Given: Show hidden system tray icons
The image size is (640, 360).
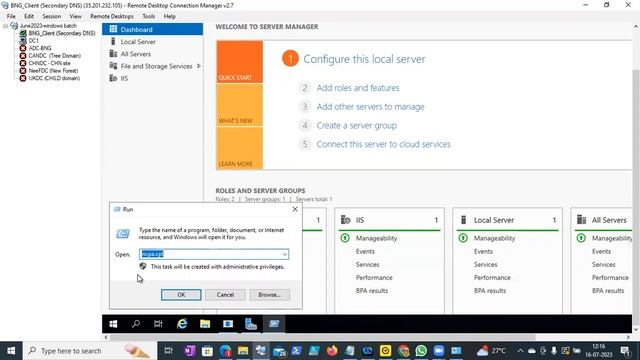Looking at the screenshot, I should 520,351.
